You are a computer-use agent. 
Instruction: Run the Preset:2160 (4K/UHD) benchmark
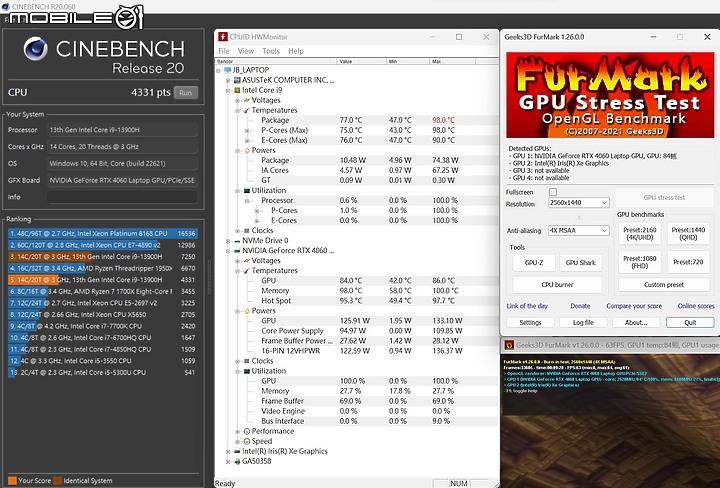pyautogui.click(x=640, y=233)
